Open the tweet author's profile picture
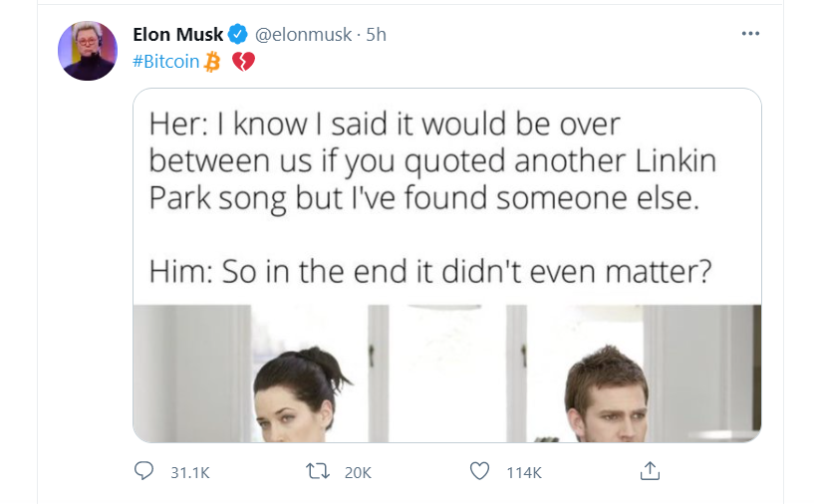The width and height of the screenshot is (814, 504). [x=88, y=51]
